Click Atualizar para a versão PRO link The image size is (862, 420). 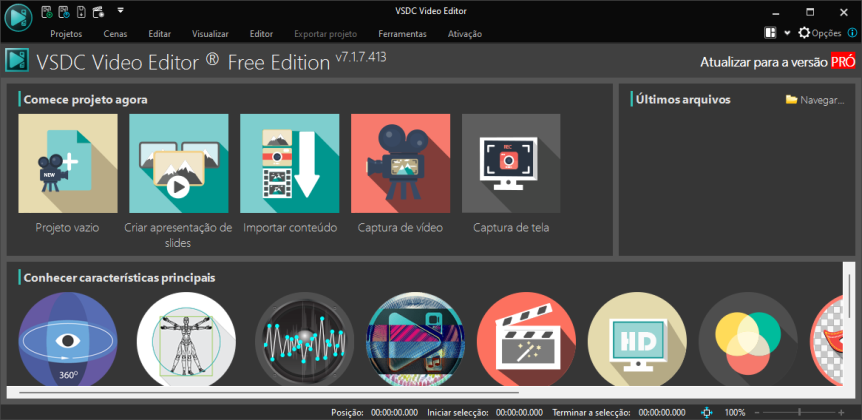point(777,62)
